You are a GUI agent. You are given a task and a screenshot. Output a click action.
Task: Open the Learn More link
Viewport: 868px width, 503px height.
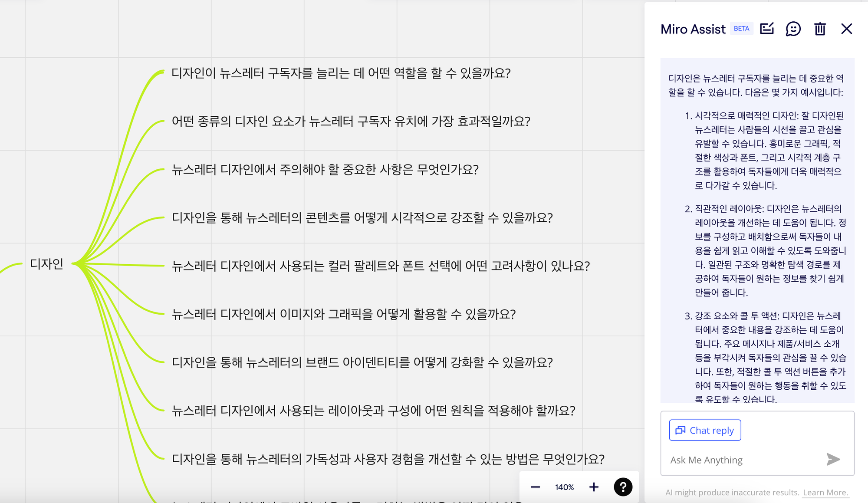825,493
